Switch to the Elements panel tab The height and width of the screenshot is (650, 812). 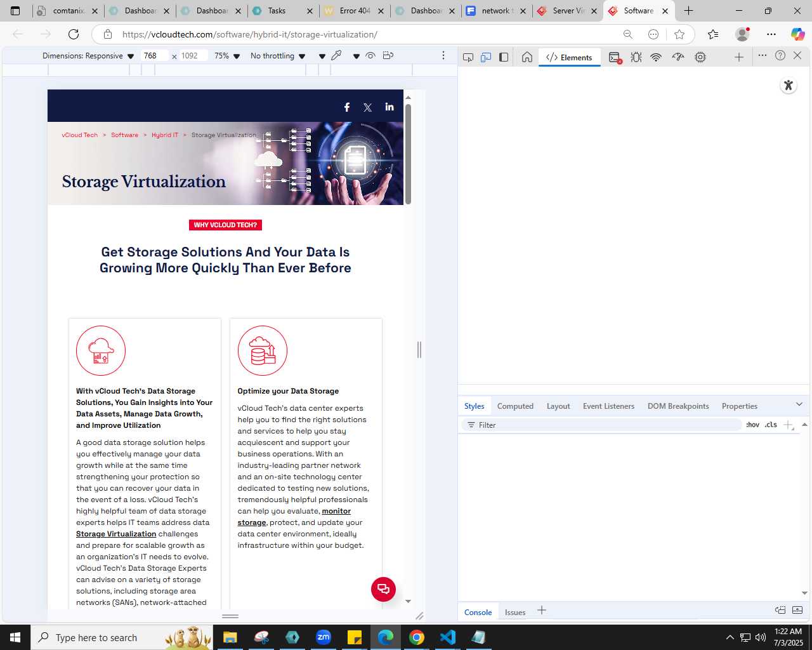click(569, 57)
